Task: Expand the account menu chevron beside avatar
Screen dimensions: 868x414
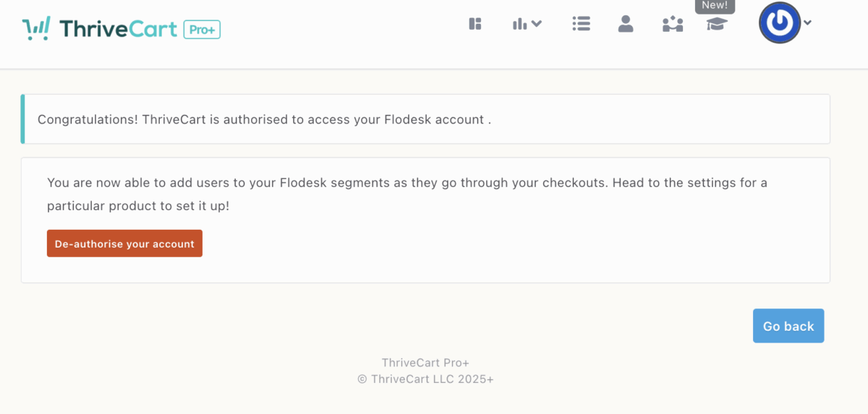Action: (x=808, y=22)
